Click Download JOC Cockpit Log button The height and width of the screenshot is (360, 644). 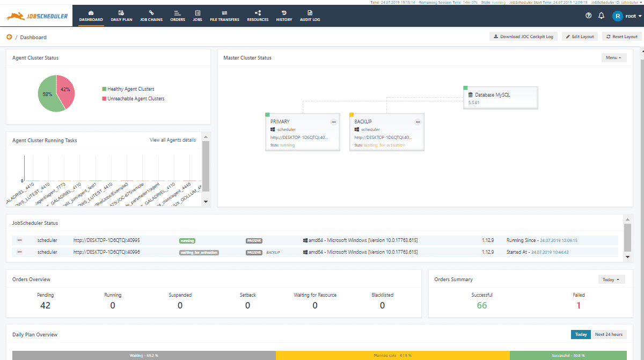tap(523, 36)
